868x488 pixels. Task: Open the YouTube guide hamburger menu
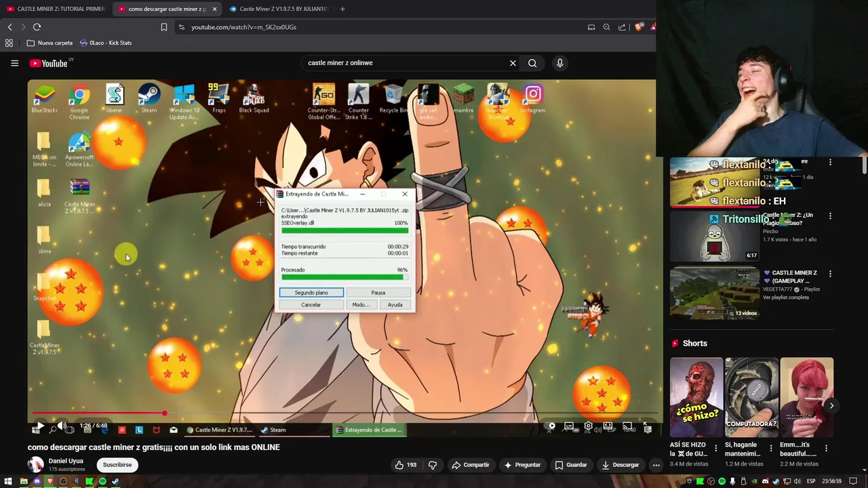click(14, 63)
